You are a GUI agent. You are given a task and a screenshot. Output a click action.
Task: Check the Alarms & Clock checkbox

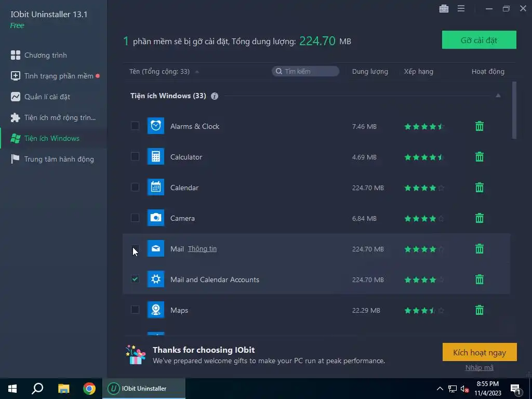[135, 126]
